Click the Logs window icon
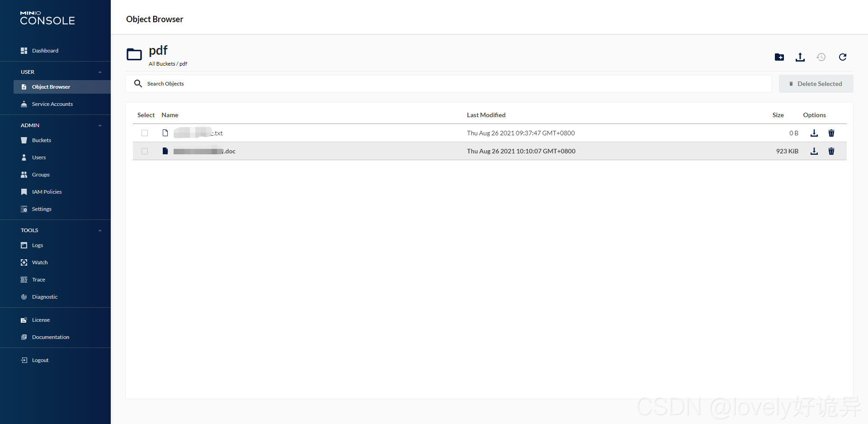This screenshot has height=424, width=868. (x=24, y=245)
